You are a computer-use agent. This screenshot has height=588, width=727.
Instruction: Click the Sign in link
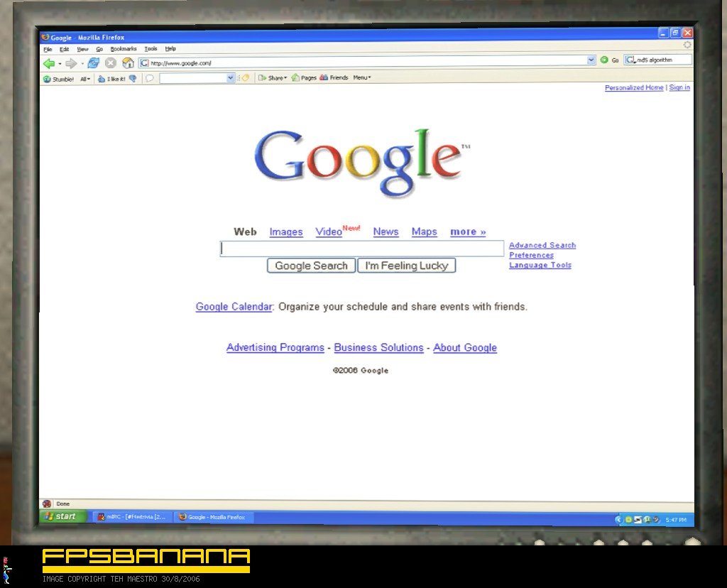pyautogui.click(x=679, y=87)
